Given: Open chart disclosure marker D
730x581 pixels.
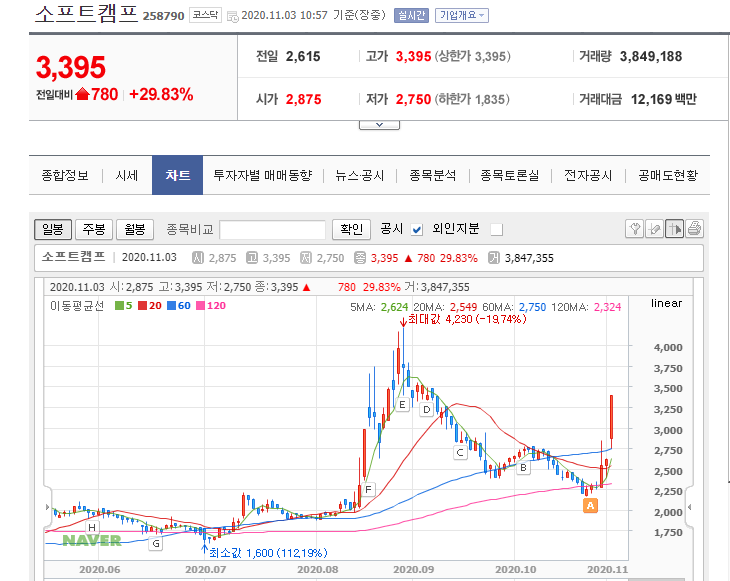Looking at the screenshot, I should [426, 410].
